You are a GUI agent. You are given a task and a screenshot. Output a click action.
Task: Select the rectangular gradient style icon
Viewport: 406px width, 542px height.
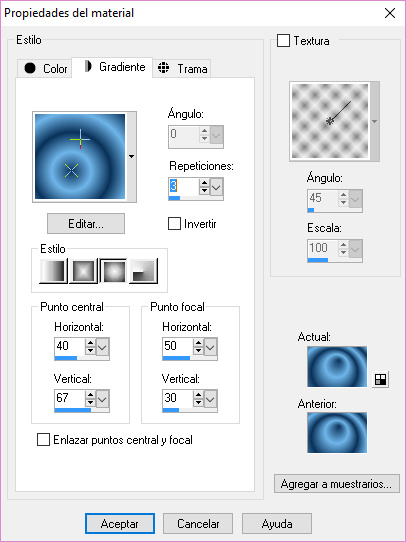pos(83,271)
